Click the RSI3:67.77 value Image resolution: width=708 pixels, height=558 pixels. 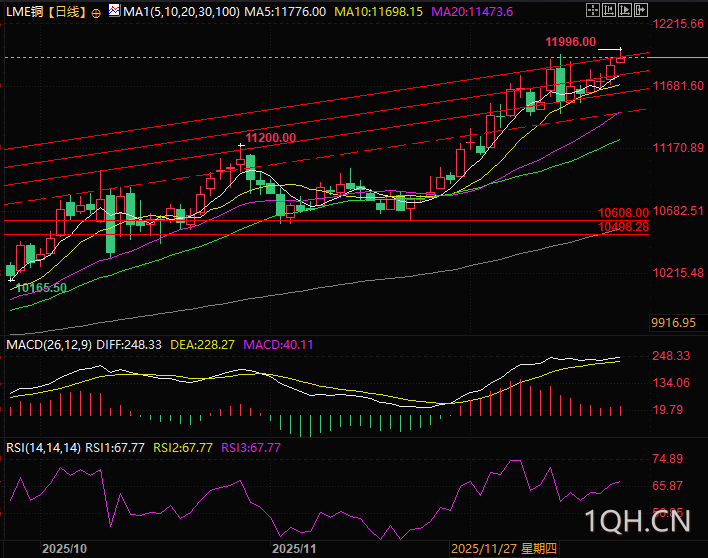(x=251, y=448)
